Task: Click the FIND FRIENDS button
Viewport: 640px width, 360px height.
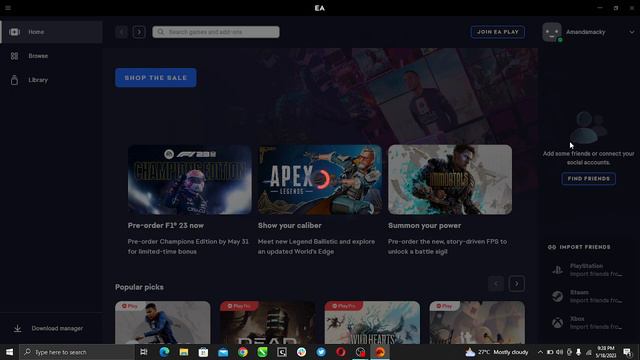Action: click(589, 179)
